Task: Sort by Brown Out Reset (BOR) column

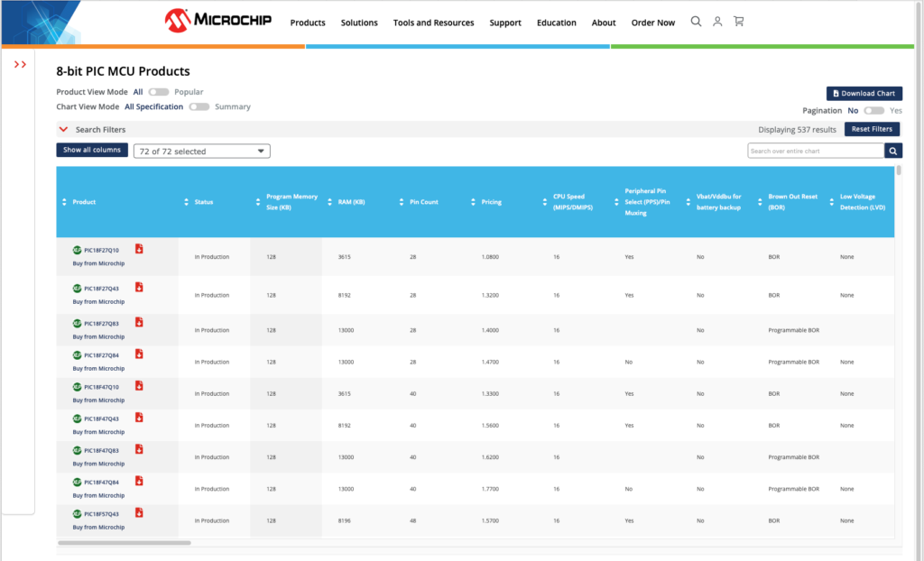Action: (x=760, y=202)
